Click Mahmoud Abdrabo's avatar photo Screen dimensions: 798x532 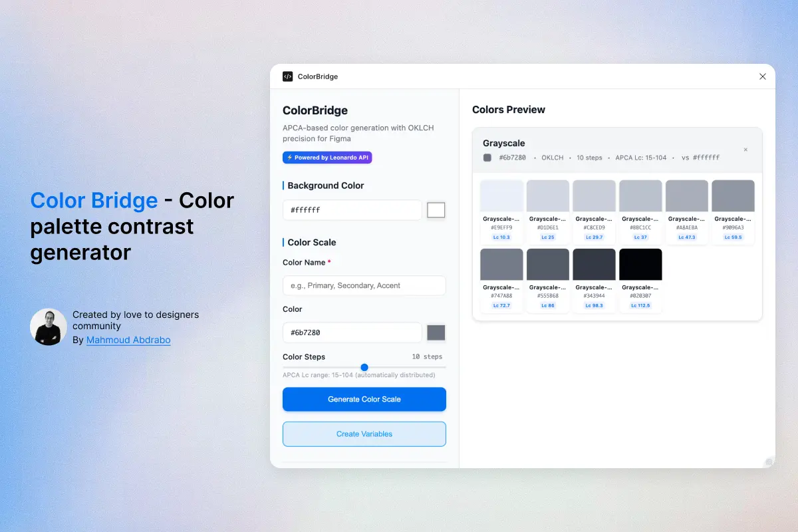pos(49,327)
